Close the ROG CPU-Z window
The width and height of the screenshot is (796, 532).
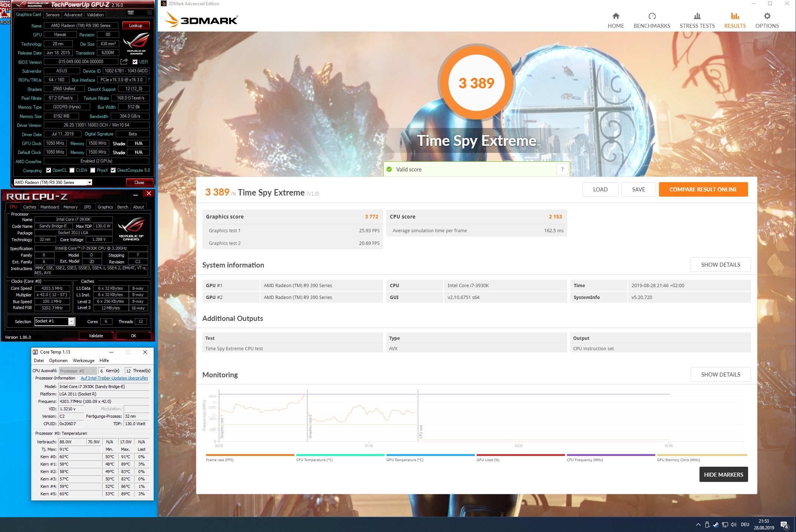(149, 193)
